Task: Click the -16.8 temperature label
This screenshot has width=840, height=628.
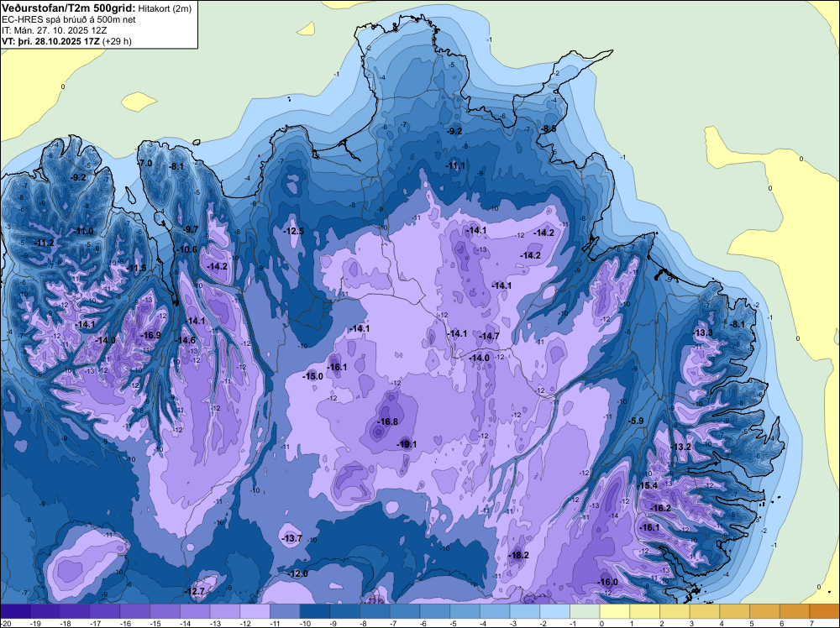Action: 387,421
